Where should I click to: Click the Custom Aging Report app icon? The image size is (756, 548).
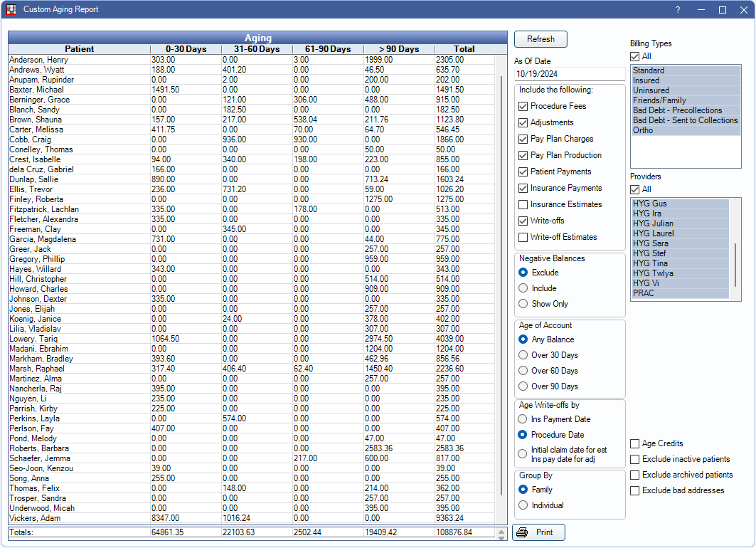(11, 10)
